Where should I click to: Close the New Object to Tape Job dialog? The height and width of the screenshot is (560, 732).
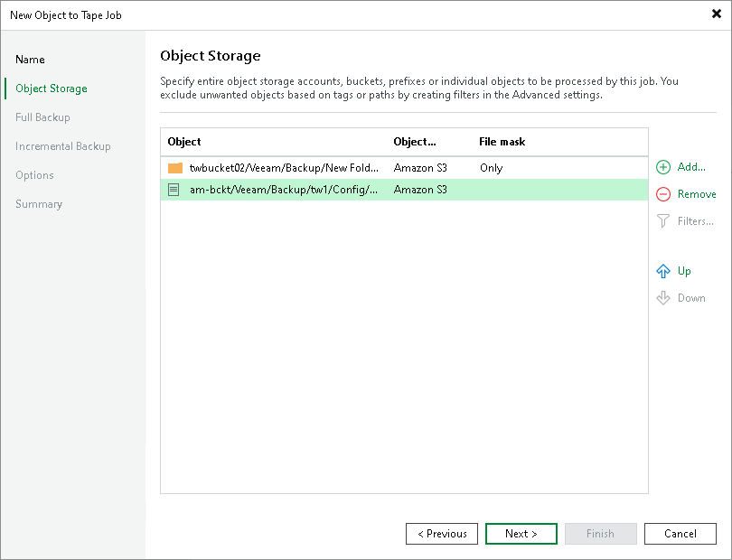[716, 14]
